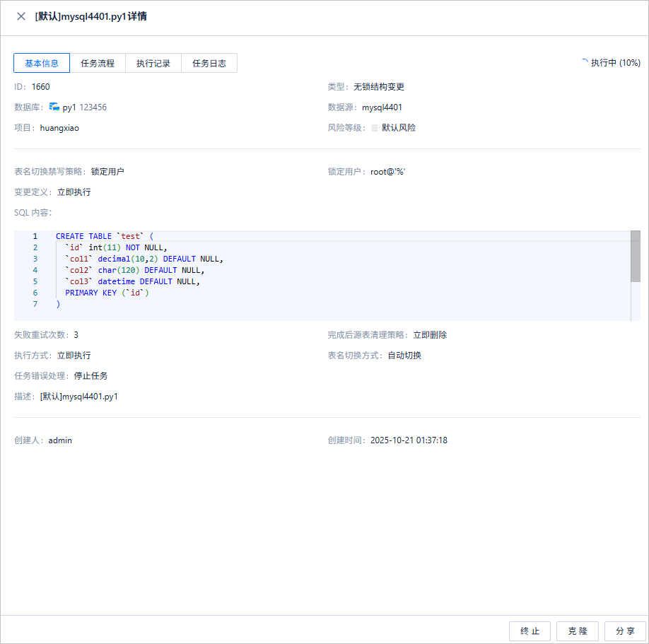Click the database icon beside py1

54,107
